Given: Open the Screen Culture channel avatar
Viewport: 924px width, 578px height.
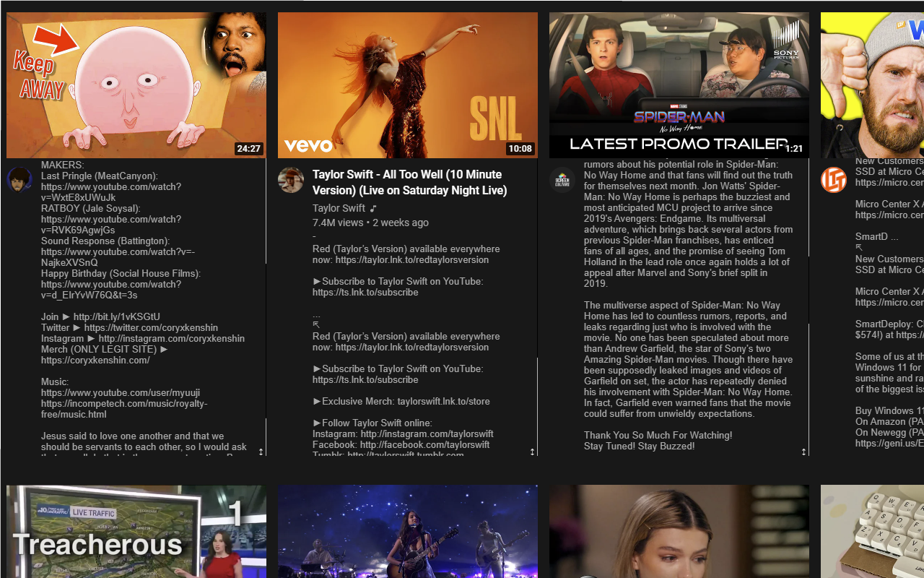Looking at the screenshot, I should point(562,180).
